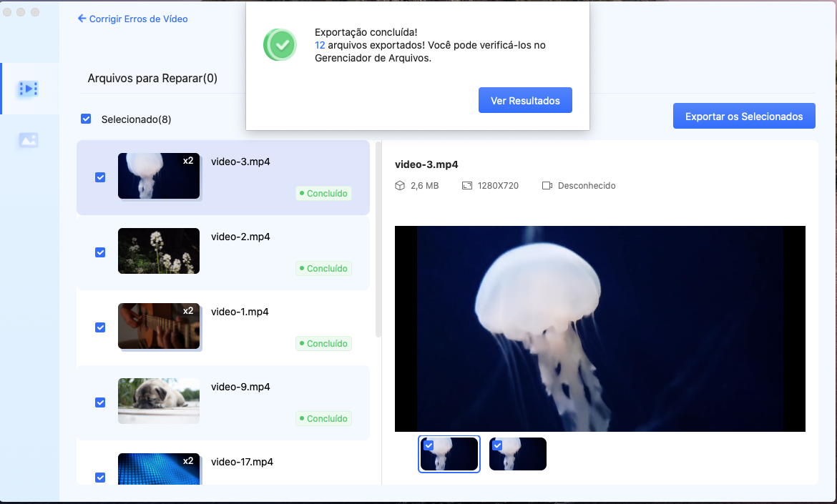
Task: Click the blue 12 exported files count
Action: (x=320, y=45)
